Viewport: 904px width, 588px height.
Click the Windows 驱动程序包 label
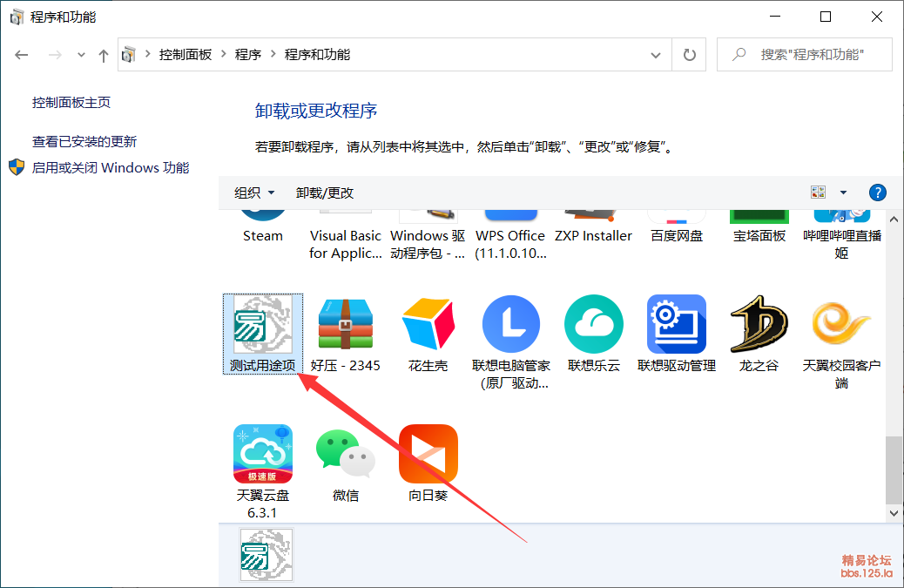point(428,245)
